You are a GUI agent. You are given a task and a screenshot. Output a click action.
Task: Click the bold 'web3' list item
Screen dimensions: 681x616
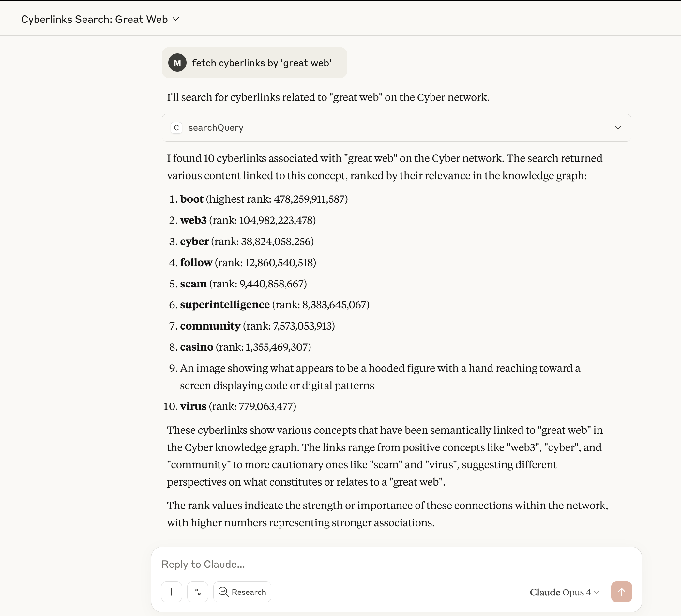click(x=193, y=220)
